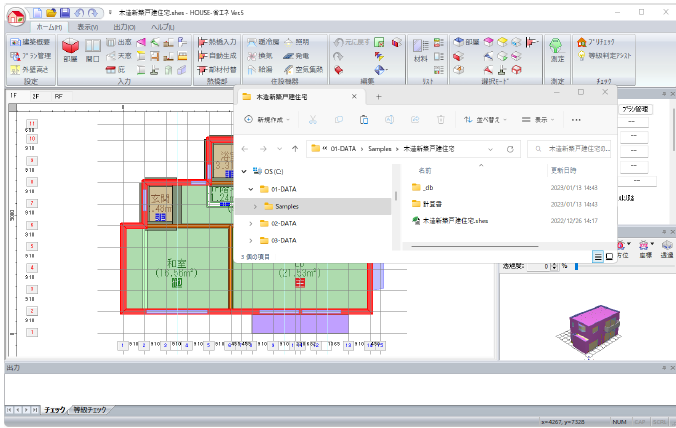Open a file from quick access toolbar

click(51, 13)
